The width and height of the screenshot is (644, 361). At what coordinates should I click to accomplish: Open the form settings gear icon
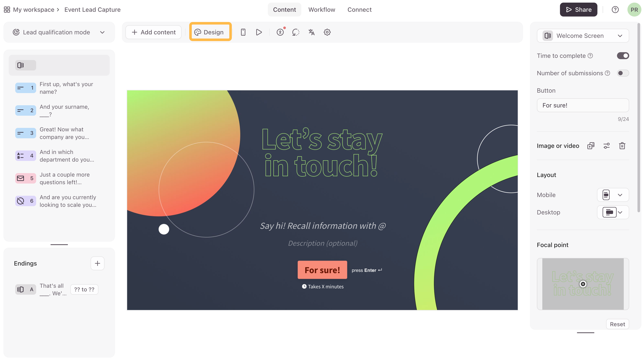(327, 32)
